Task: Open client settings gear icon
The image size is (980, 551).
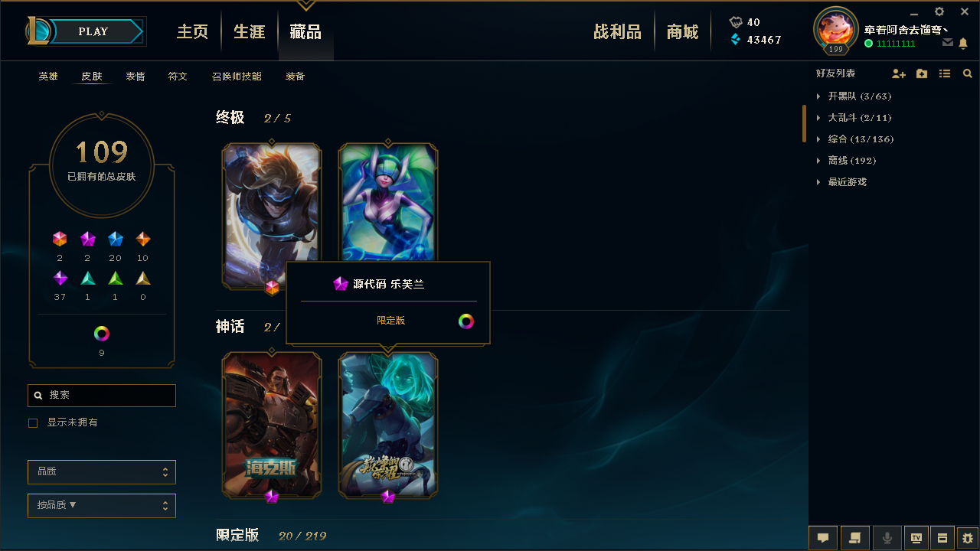Action: point(939,11)
